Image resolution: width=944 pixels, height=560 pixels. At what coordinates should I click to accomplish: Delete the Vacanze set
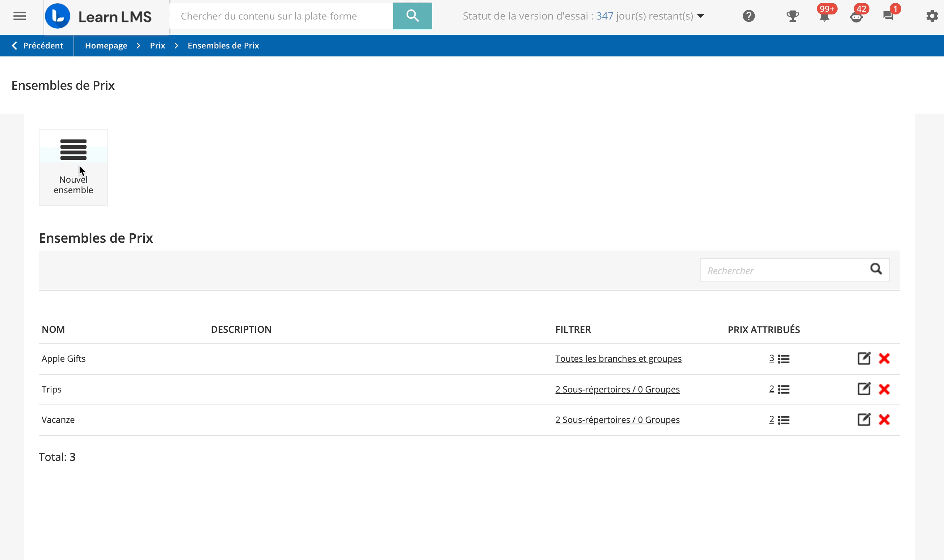coord(884,420)
